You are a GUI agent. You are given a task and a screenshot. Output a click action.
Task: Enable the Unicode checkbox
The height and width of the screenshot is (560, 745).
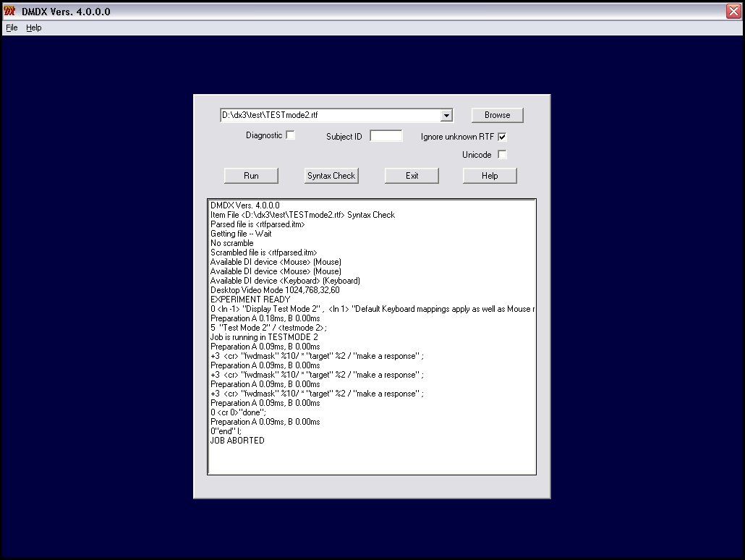click(x=502, y=154)
